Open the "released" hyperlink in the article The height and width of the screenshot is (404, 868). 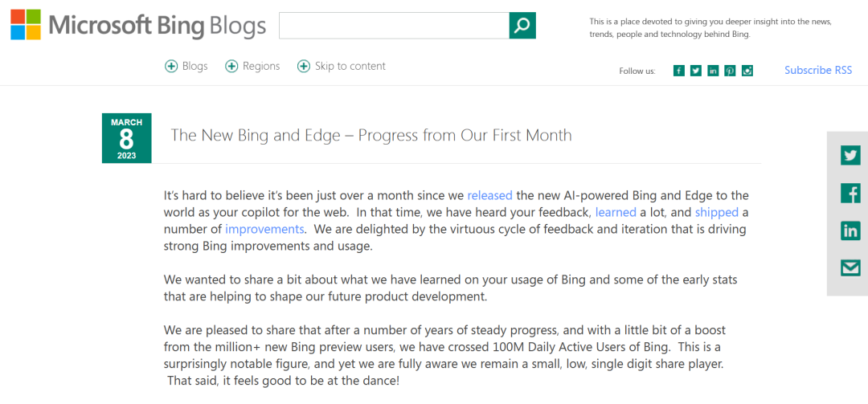489,195
